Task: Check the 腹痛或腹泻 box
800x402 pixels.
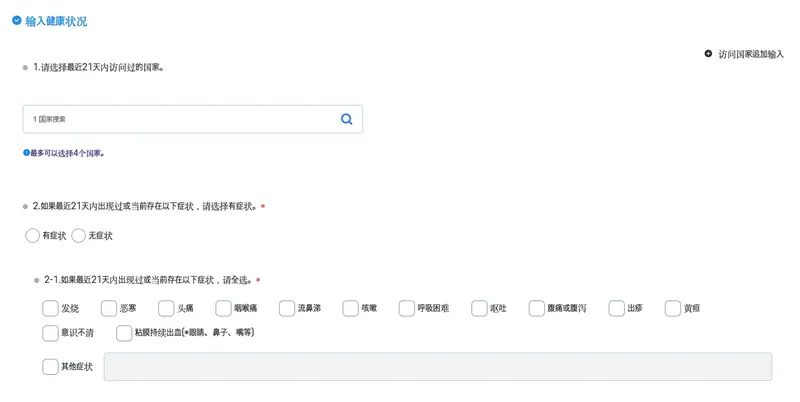Action: (536, 308)
